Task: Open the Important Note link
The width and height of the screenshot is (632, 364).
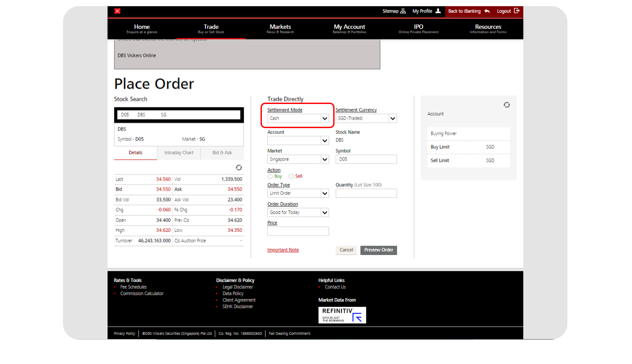Action: (283, 250)
